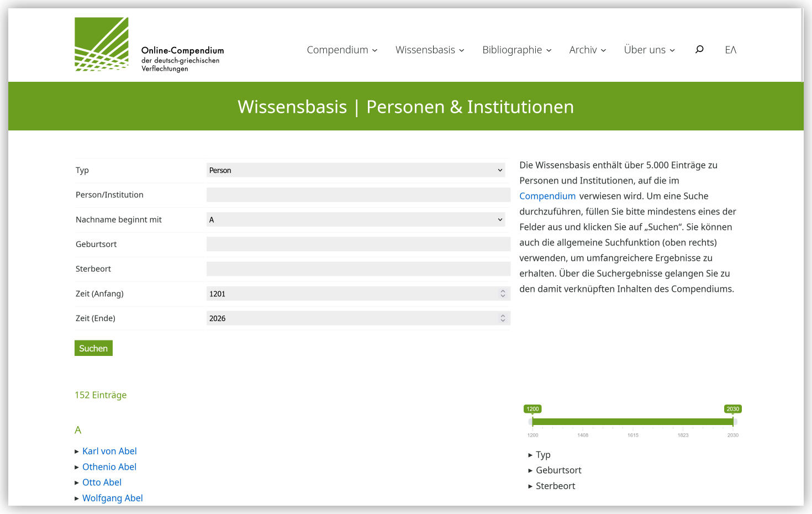Click the stepper arrows of Zeit (Ende)

point(503,318)
